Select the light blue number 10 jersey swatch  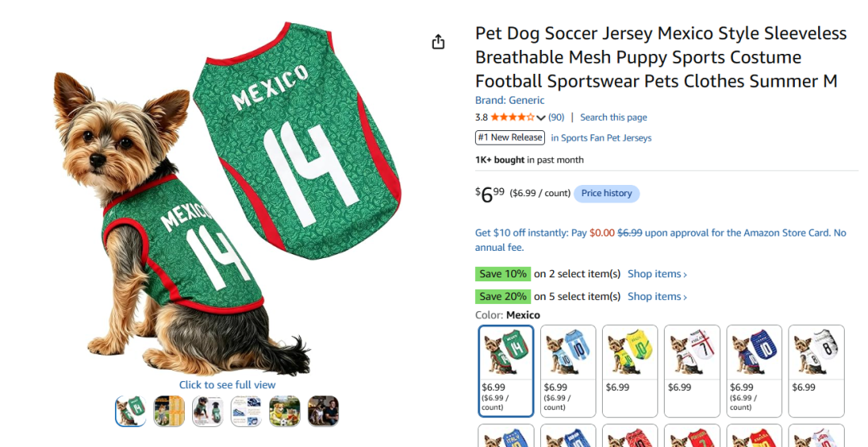click(568, 371)
